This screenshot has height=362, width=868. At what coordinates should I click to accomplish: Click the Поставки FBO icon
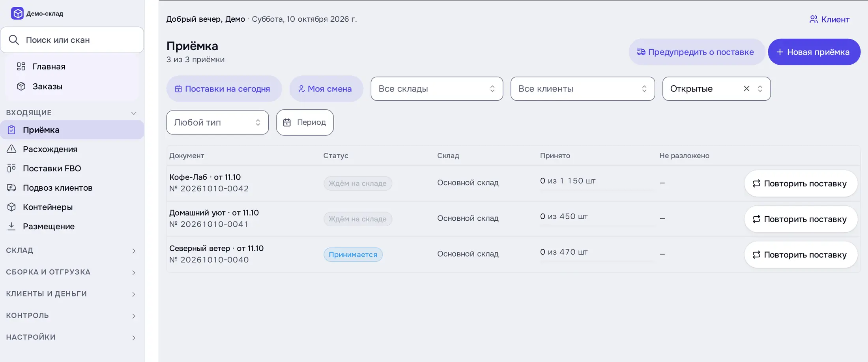pos(11,168)
